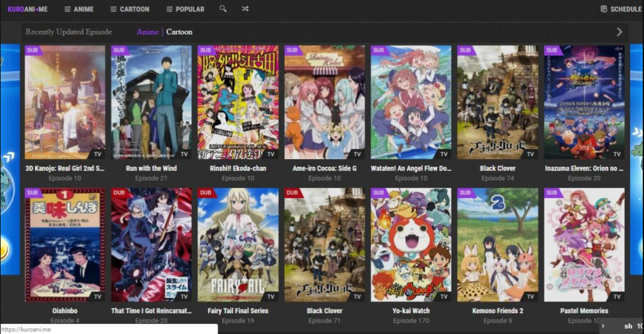Open Oishinbo poster
The image size is (644, 334).
(x=65, y=245)
